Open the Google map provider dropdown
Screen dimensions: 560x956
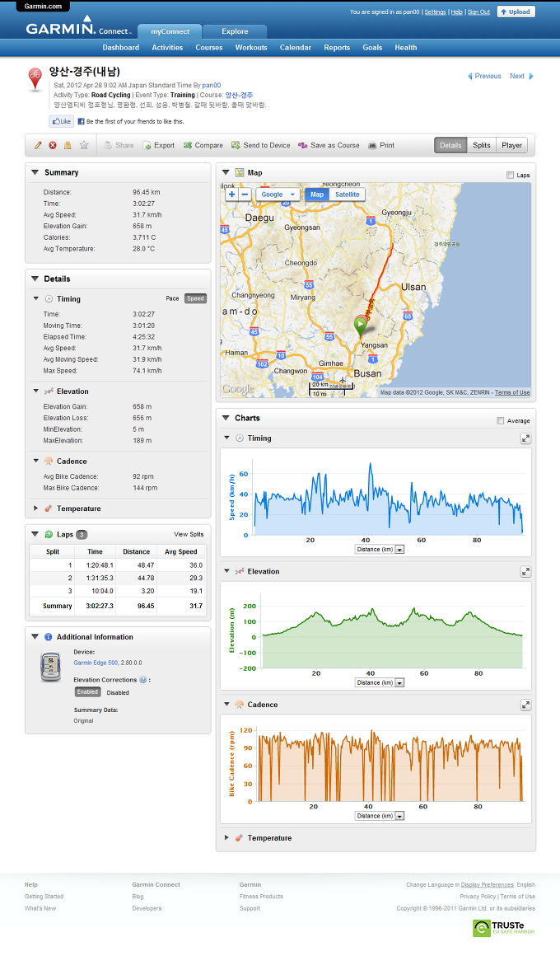[x=278, y=194]
